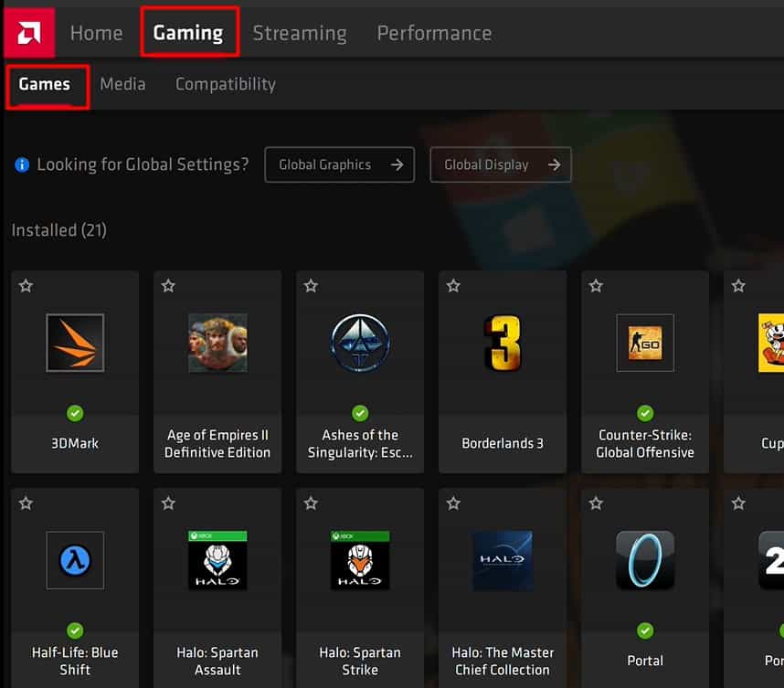The image size is (784, 688).
Task: Star Age of Empires II as favorite
Action: 168,285
